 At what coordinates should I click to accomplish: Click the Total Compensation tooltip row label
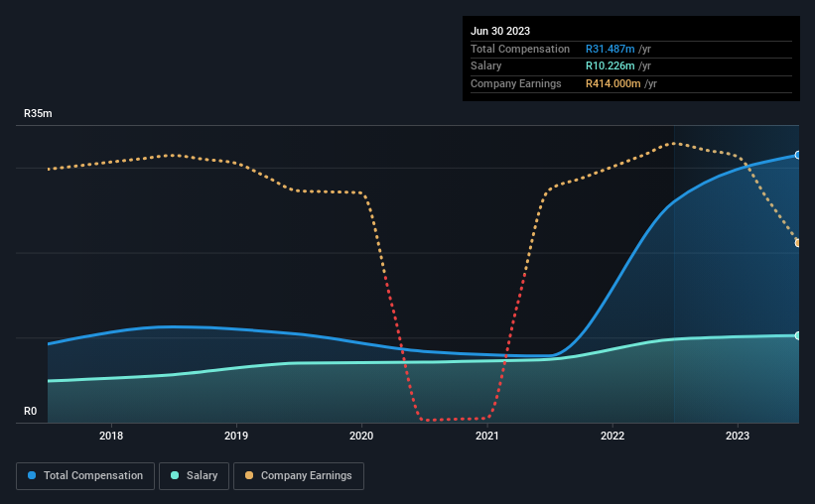click(x=520, y=49)
